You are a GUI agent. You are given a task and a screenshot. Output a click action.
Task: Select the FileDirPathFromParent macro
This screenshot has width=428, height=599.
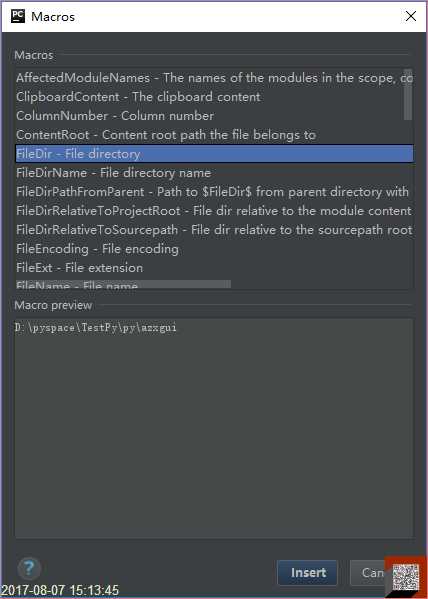pyautogui.click(x=214, y=192)
